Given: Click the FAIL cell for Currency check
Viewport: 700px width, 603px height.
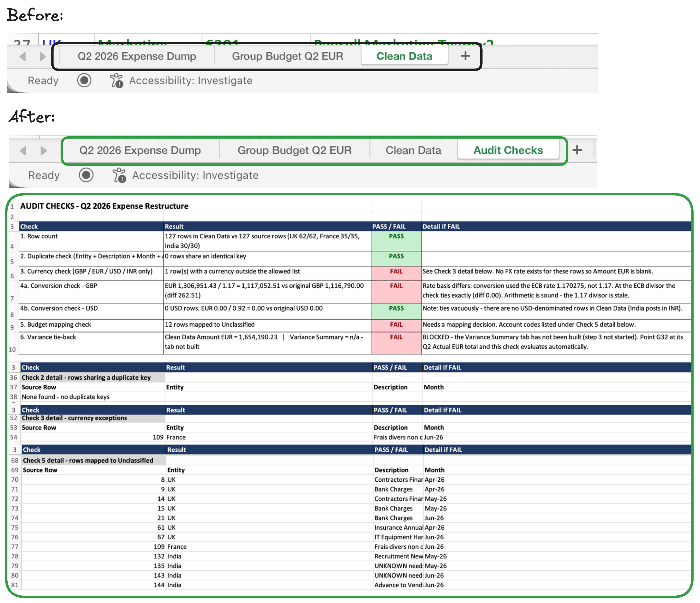Looking at the screenshot, I should coord(396,273).
